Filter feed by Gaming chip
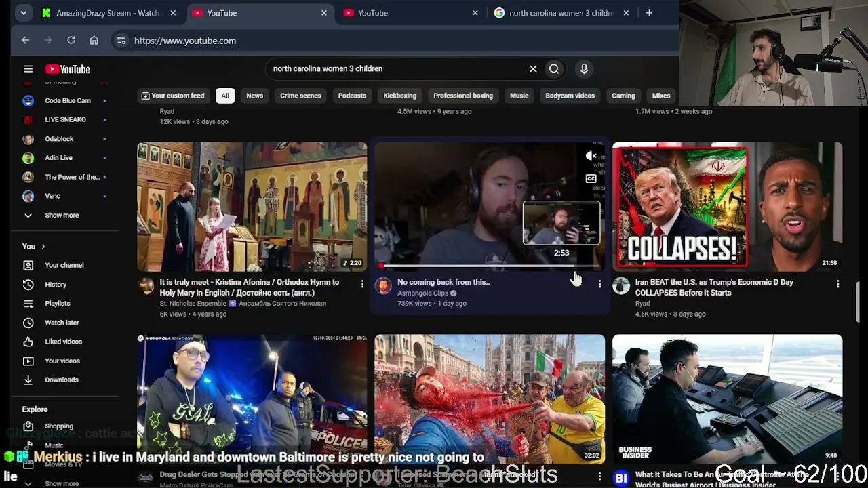Screen dimensions: 868x488 623,96
